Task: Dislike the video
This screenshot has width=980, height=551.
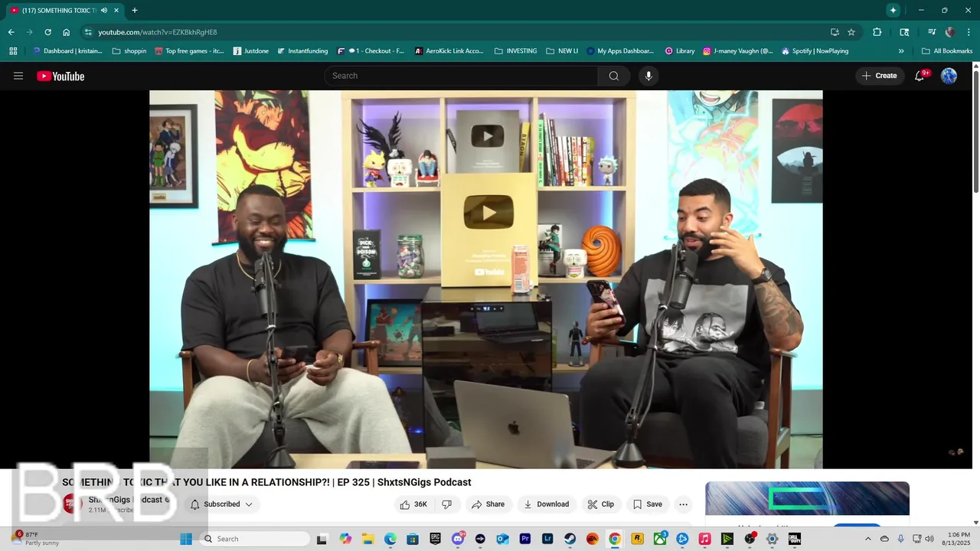Action: 447,504
